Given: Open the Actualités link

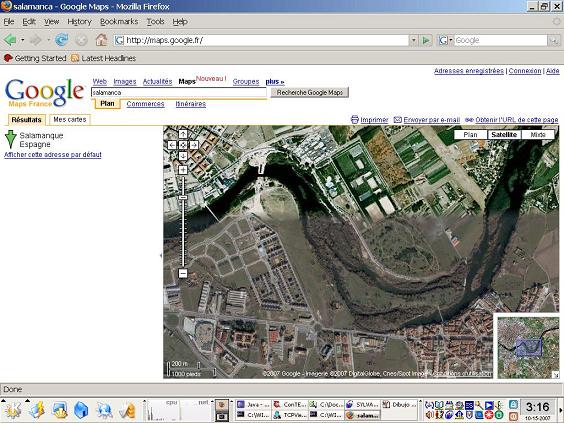Looking at the screenshot, I should [158, 82].
